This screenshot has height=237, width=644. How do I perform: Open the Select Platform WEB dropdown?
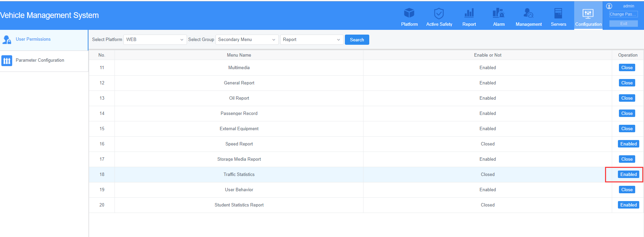pyautogui.click(x=155, y=40)
